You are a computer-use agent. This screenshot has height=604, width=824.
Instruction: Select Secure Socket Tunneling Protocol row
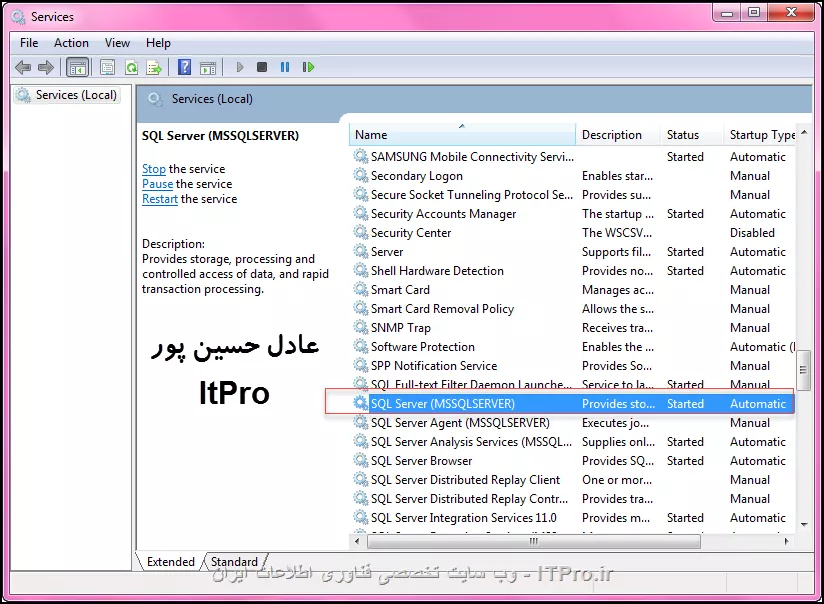click(x=573, y=194)
